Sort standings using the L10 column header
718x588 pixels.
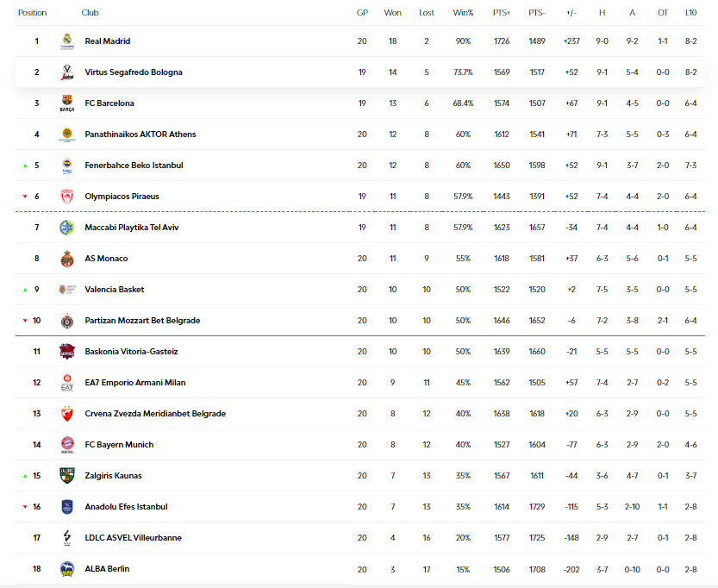pos(691,12)
